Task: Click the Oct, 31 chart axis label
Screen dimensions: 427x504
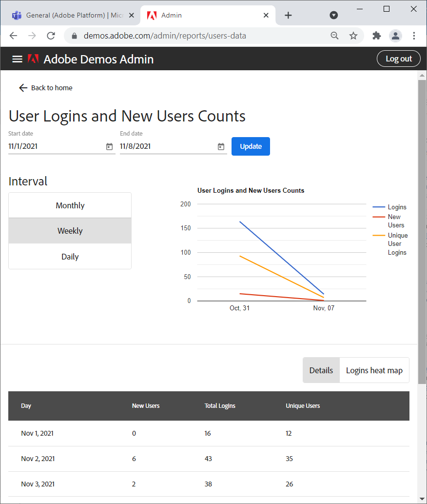Action: (x=239, y=308)
